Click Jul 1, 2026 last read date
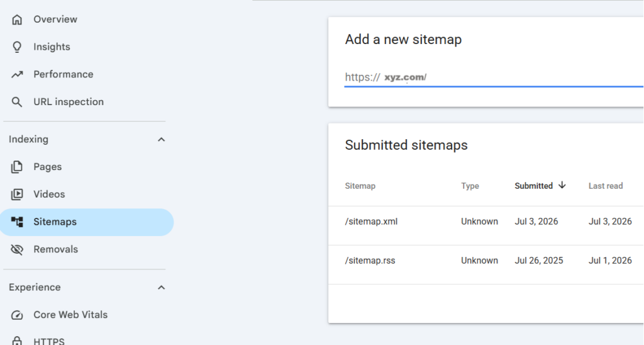This screenshot has height=345, width=644. click(610, 260)
